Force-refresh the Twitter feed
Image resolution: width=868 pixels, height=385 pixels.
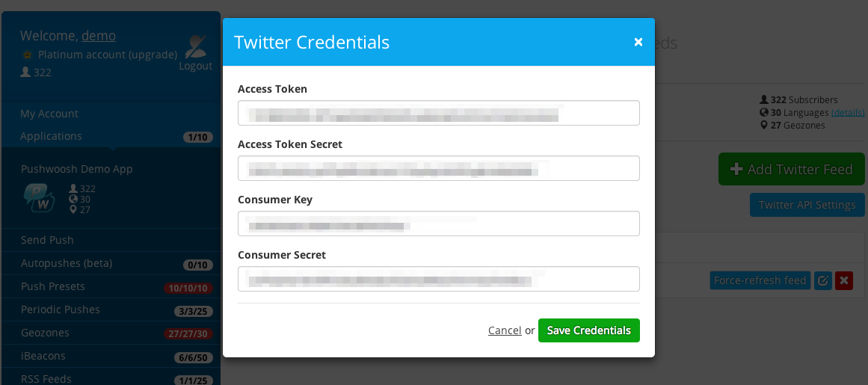click(x=760, y=280)
